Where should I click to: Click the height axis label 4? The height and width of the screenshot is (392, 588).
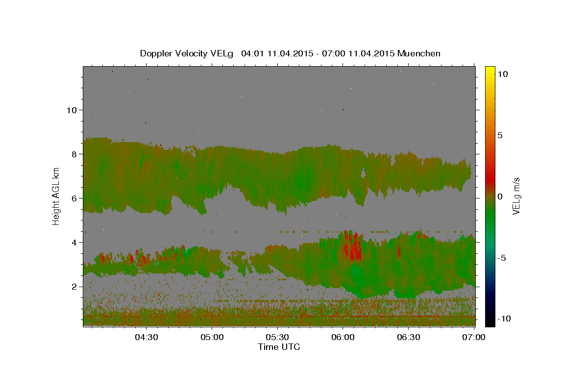[73, 242]
